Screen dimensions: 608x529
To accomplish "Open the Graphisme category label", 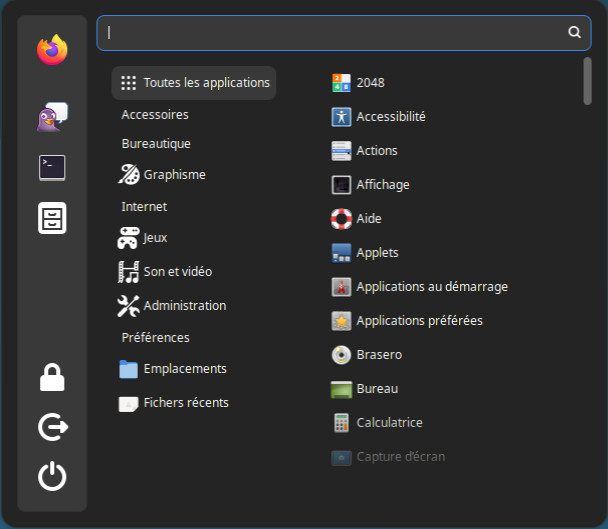I will pyautogui.click(x=174, y=175).
